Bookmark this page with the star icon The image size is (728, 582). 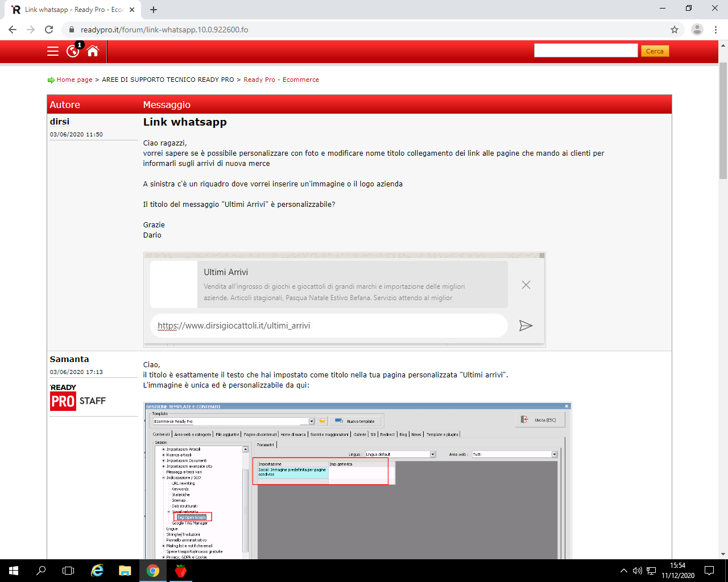click(675, 30)
